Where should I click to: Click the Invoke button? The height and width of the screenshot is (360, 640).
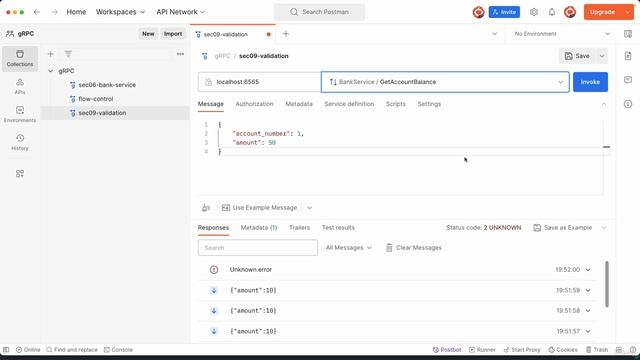coord(590,82)
